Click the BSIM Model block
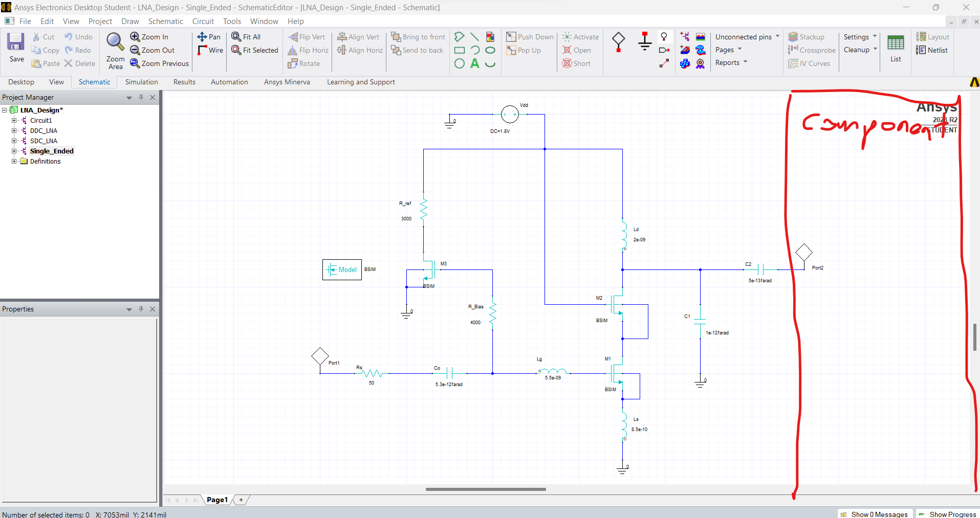Screen dimensions: 980x518 pyautogui.click(x=342, y=269)
